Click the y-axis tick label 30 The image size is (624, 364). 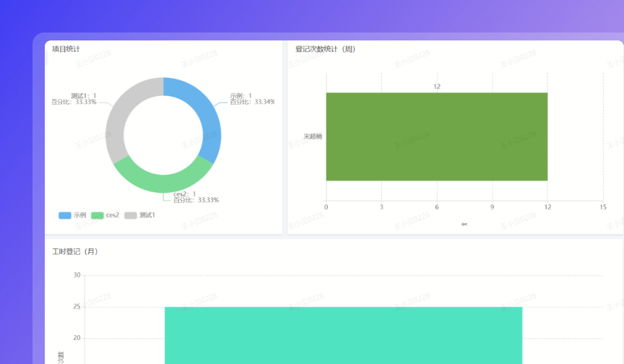[x=77, y=275]
